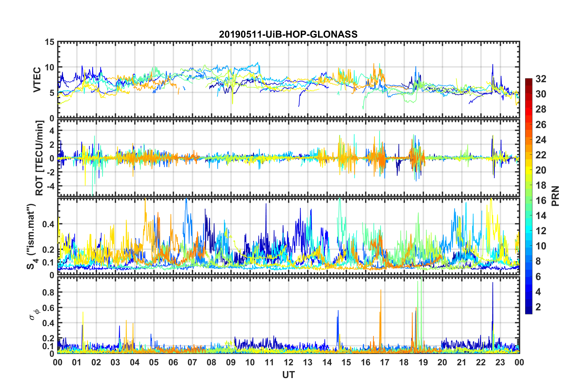Click the x-axis tick label 12
The height and width of the screenshot is (392, 577).
[x=288, y=362]
